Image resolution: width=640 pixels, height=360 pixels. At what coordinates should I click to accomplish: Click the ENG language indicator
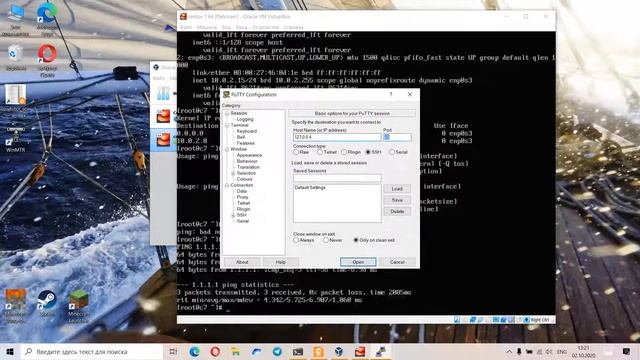pyautogui.click(x=562, y=351)
